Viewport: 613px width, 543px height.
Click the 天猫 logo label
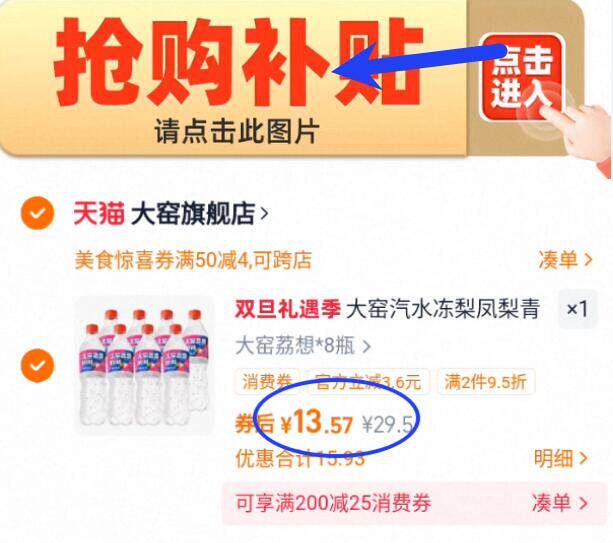point(99,213)
